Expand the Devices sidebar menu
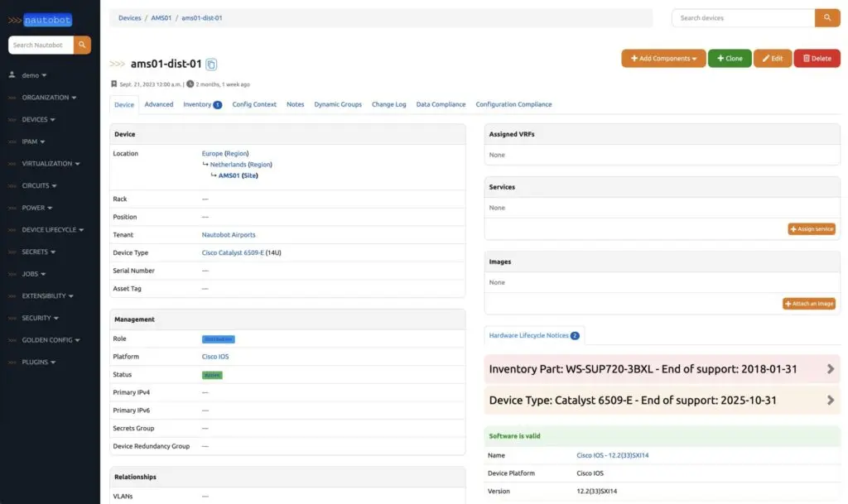The height and width of the screenshot is (504, 848). tap(38, 119)
